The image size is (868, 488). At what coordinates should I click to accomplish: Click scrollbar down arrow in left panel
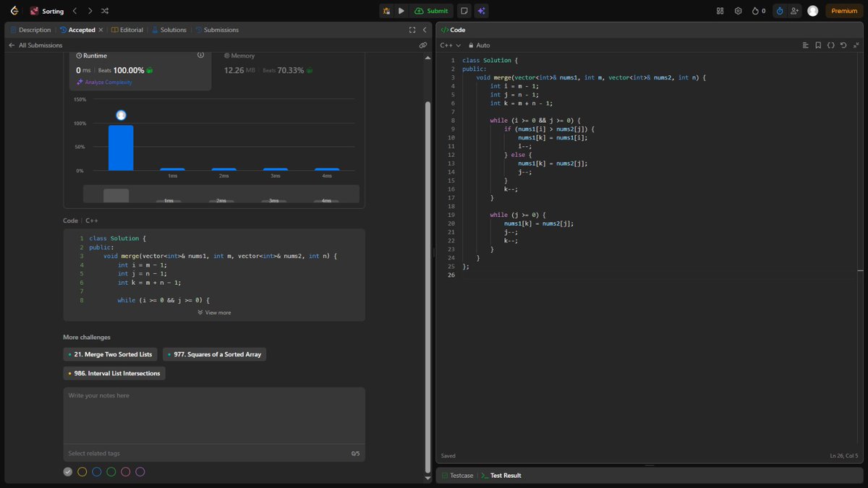(x=427, y=479)
